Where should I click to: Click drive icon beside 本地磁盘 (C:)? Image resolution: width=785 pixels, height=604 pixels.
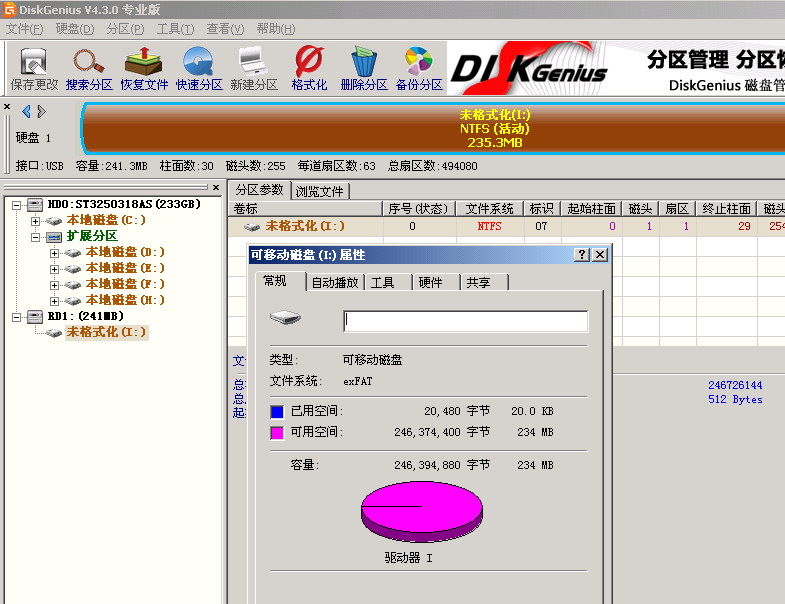click(54, 221)
